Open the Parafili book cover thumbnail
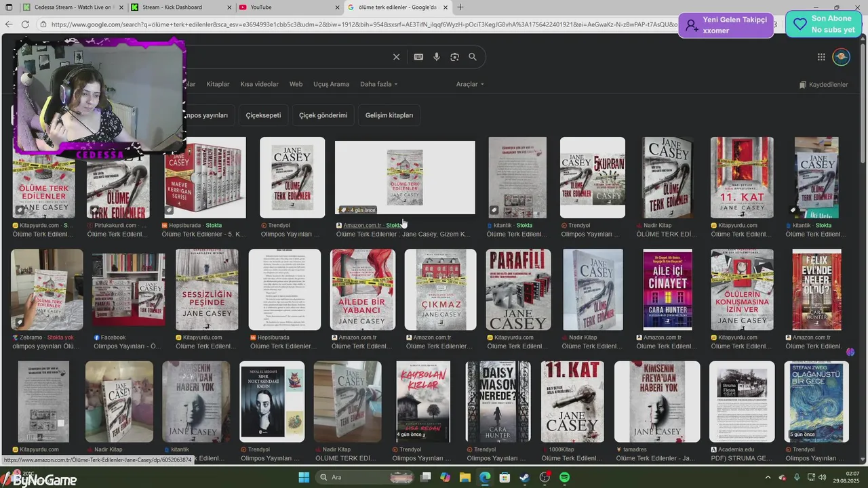 pos(518,289)
